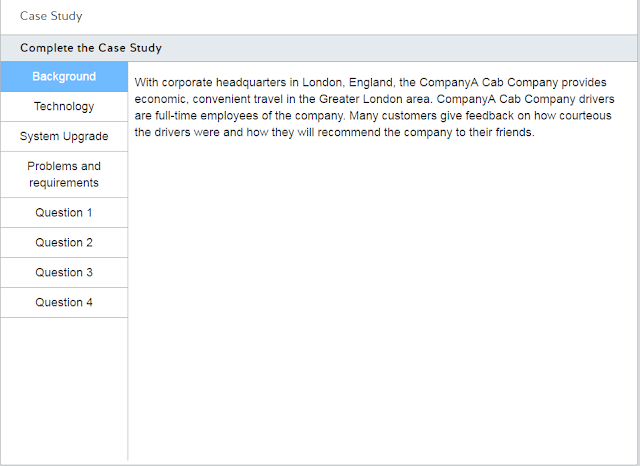Go to Question 2
This screenshot has height=466, width=640.
pos(64,243)
